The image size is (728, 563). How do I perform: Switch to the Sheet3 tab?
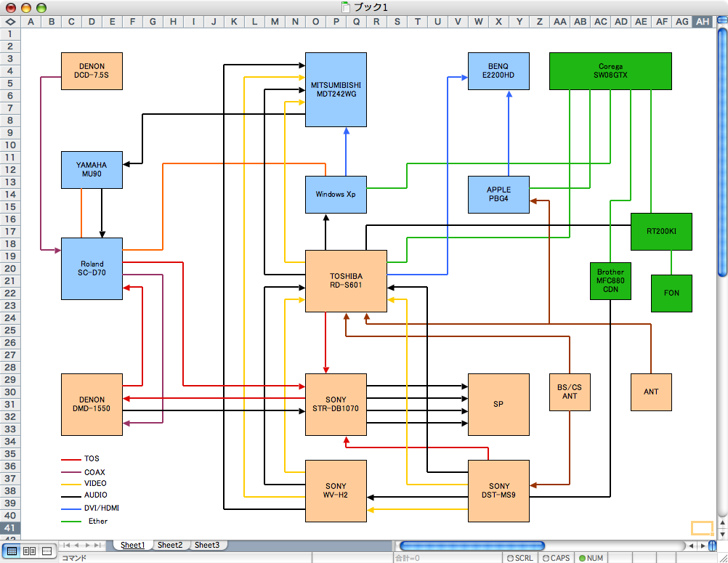click(207, 545)
